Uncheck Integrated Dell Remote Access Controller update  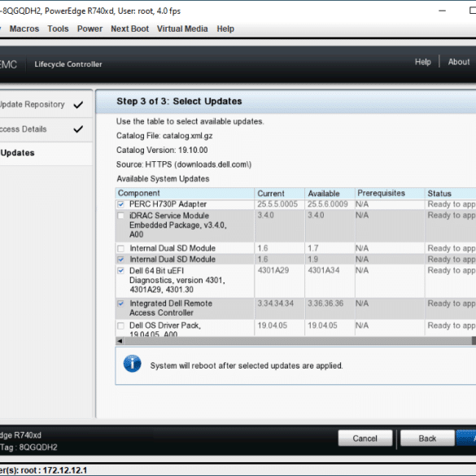[120, 304]
